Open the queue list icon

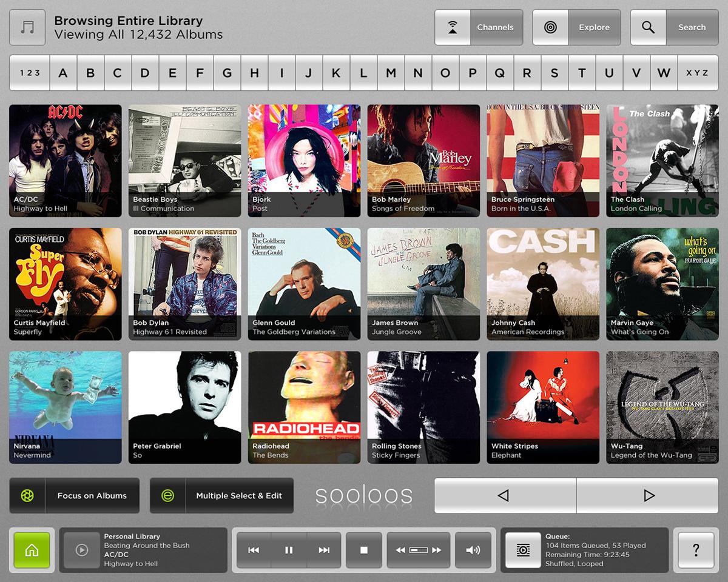click(523, 550)
